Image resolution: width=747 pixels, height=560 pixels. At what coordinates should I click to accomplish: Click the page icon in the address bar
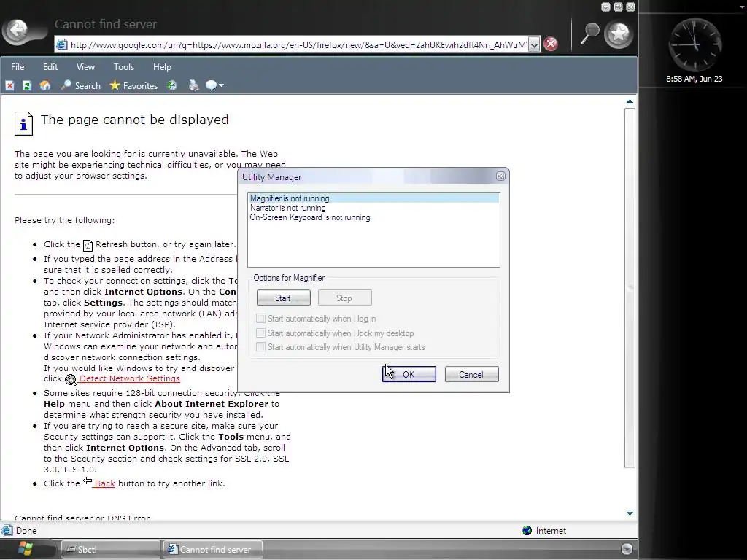(x=62, y=44)
